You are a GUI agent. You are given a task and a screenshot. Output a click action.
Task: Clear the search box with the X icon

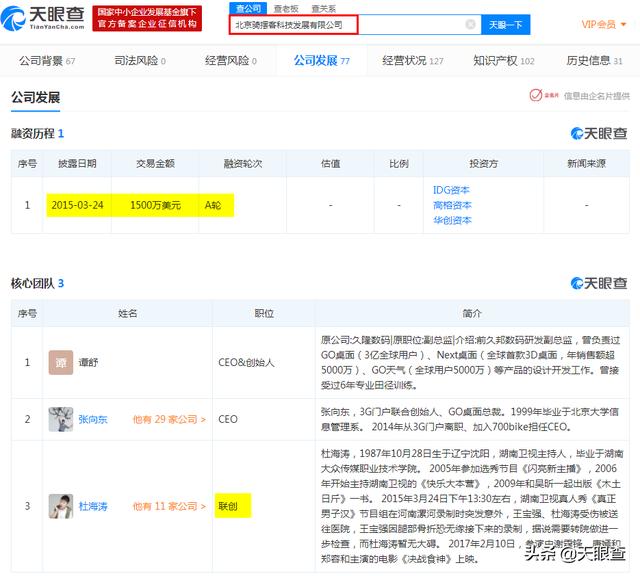click(470, 24)
